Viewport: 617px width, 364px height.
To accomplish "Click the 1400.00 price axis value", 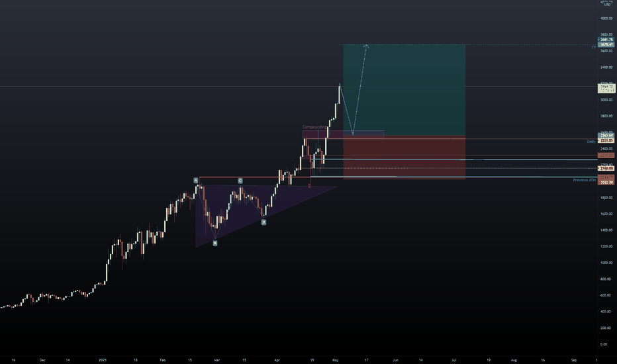I will click(x=606, y=230).
